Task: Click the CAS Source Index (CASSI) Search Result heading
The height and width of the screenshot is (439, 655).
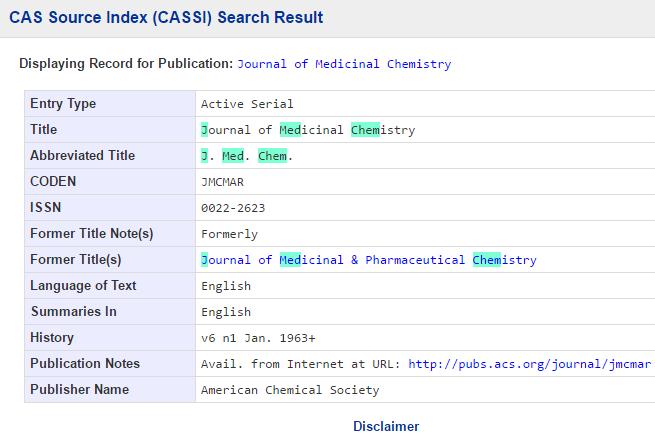Action: point(166,18)
